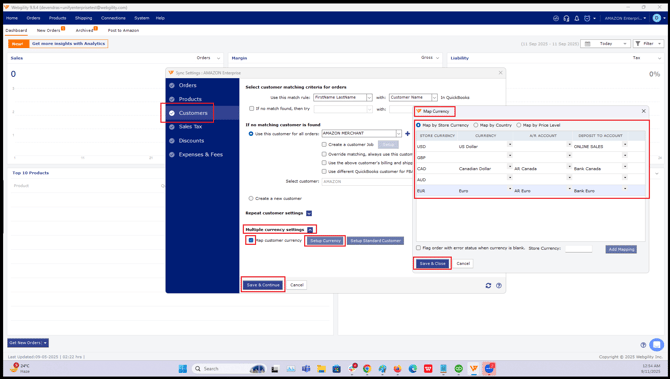This screenshot has height=379, width=670.
Task: Select Map by Price Level option
Action: [x=519, y=125]
